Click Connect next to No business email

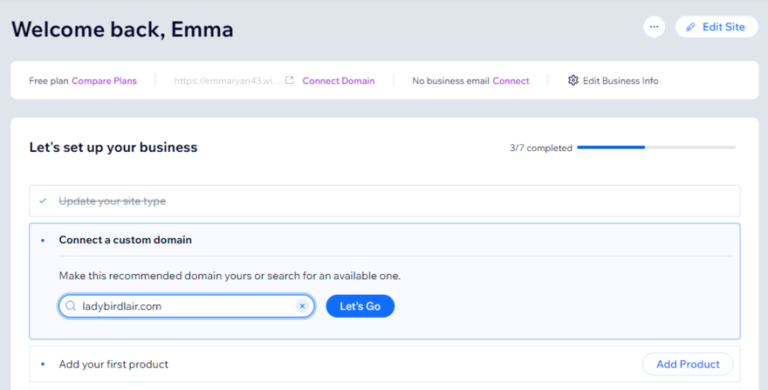coord(511,81)
